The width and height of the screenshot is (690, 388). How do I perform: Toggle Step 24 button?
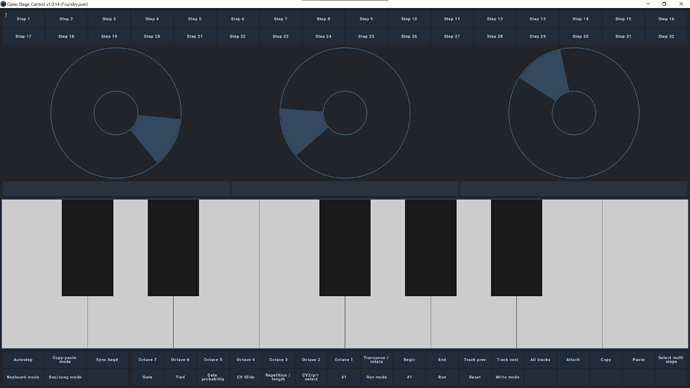(323, 37)
